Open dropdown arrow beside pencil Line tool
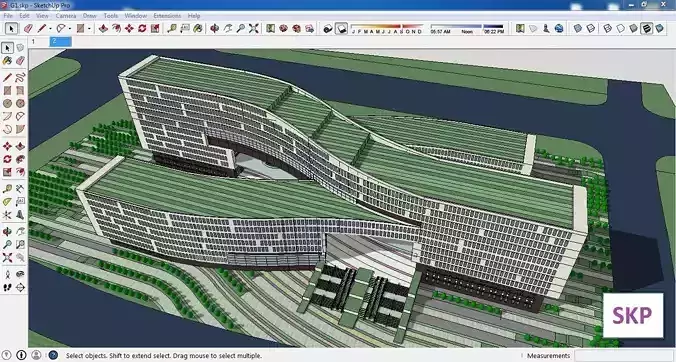676x362 pixels. click(50, 29)
